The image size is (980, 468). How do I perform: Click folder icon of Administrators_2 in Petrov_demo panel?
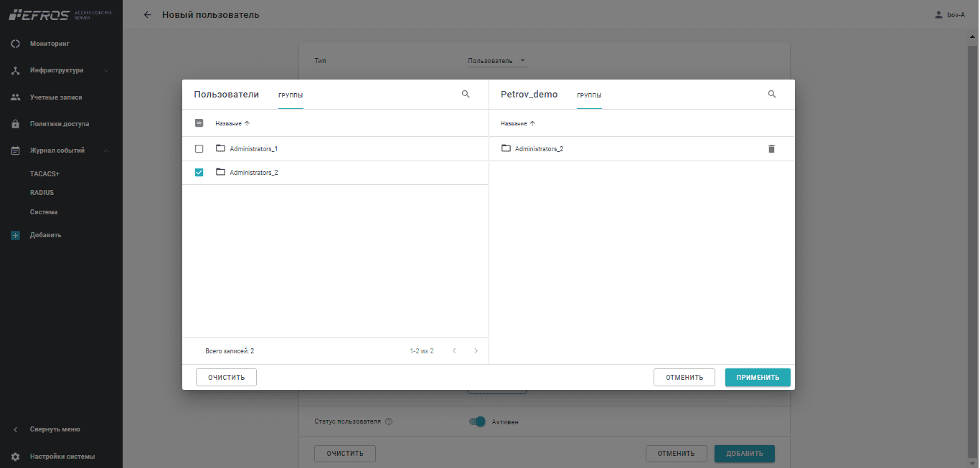[x=506, y=148]
